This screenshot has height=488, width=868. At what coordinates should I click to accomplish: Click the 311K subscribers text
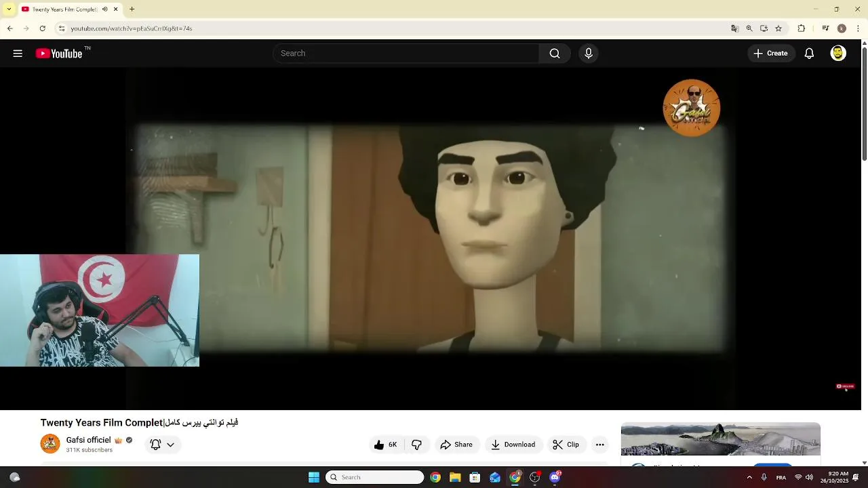coord(89,450)
